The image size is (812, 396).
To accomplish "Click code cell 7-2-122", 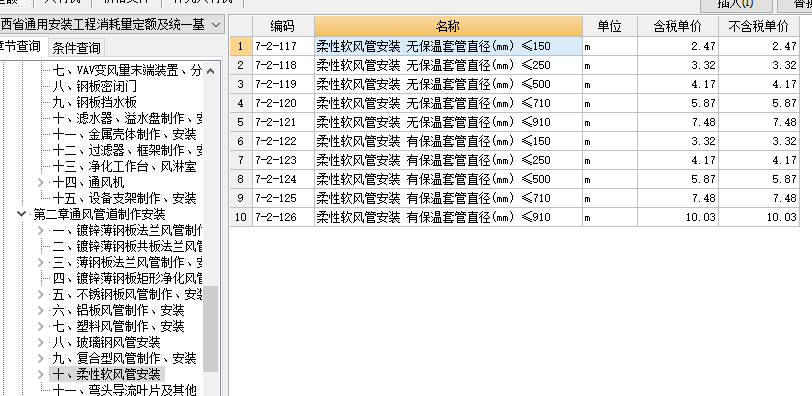I will tap(283, 141).
